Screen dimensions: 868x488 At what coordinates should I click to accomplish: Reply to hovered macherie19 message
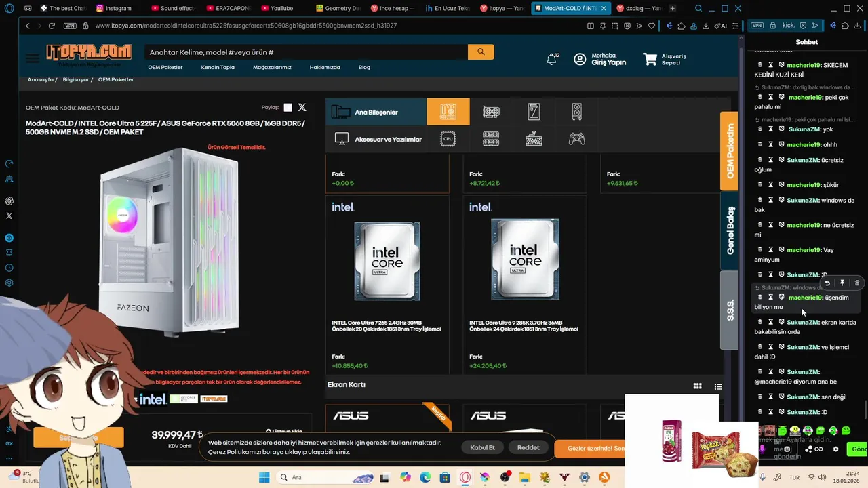click(827, 283)
